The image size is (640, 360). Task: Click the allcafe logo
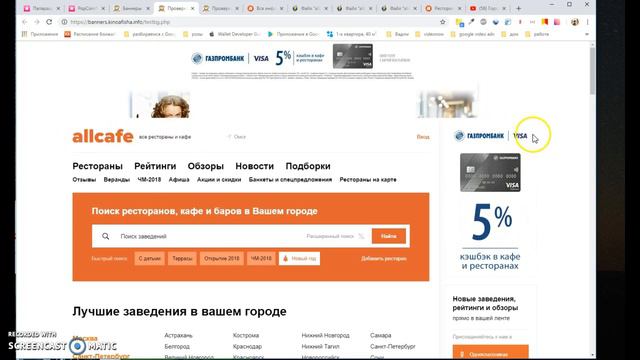click(x=103, y=136)
